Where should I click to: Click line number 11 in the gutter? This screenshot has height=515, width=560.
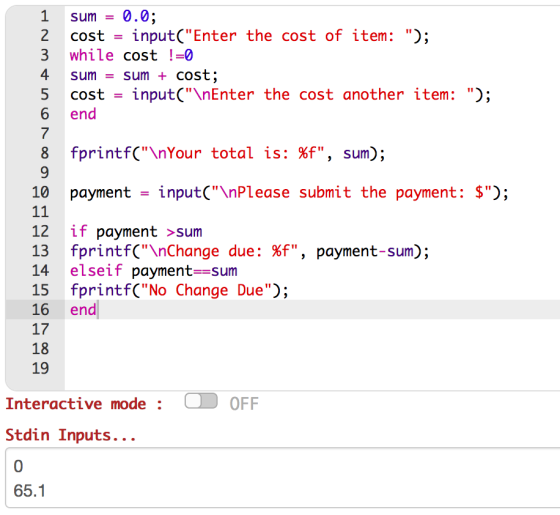pos(40,212)
